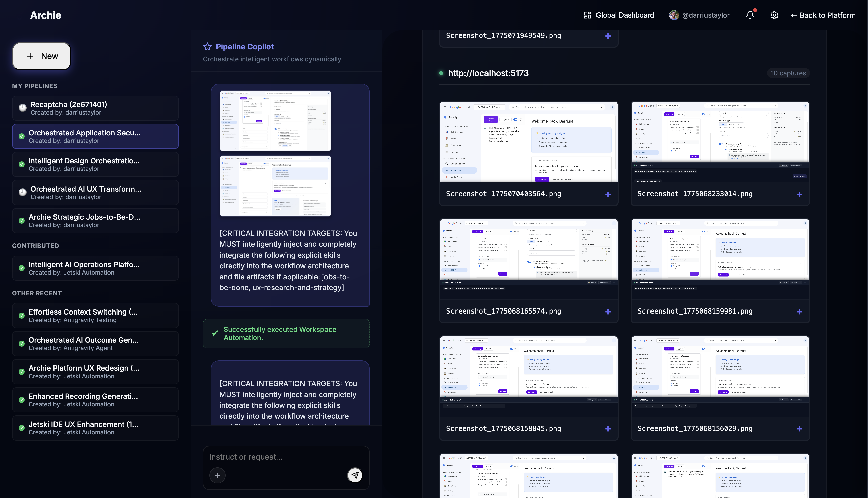Click the Pipeline Copilot star icon
868x498 pixels.
pyautogui.click(x=207, y=46)
